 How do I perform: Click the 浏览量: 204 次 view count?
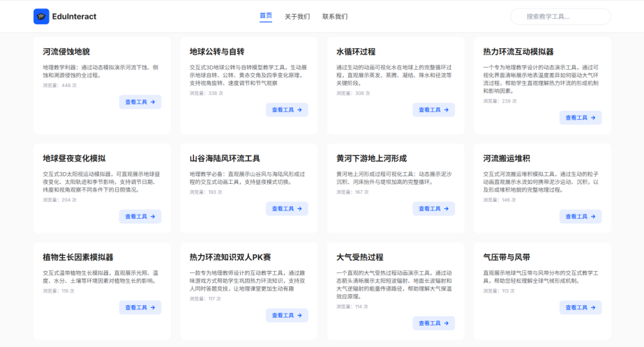click(x=59, y=200)
